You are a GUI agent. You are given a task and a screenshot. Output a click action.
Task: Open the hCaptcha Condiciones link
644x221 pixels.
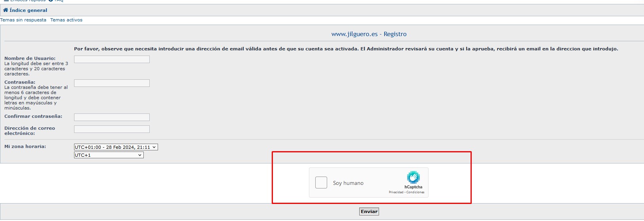pyautogui.click(x=415, y=192)
